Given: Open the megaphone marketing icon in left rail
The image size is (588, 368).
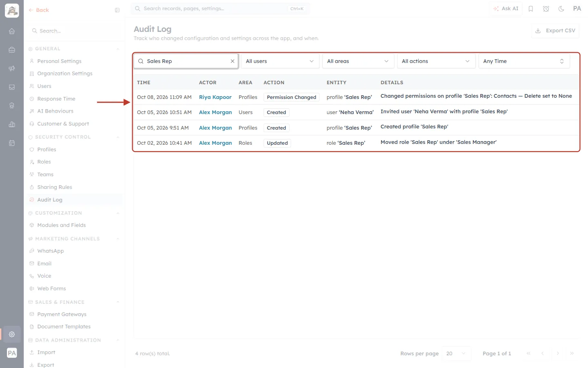Looking at the screenshot, I should pyautogui.click(x=12, y=68).
